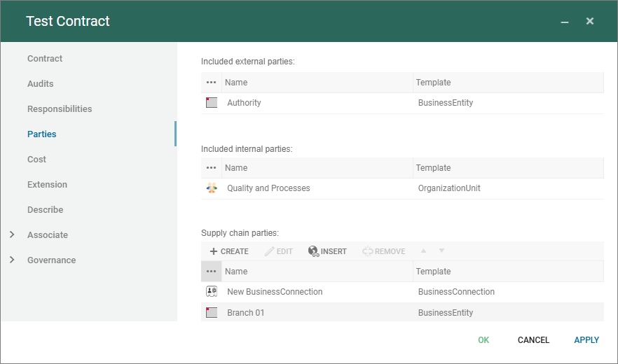Click the Authority business entity icon
618x364 pixels.
[x=212, y=103]
